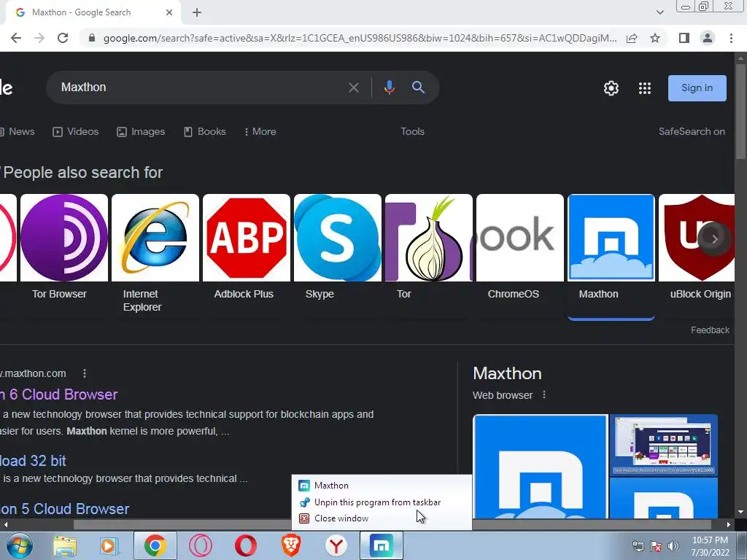This screenshot has height=560, width=747.
Task: Expand the More search categories
Action: pyautogui.click(x=260, y=131)
